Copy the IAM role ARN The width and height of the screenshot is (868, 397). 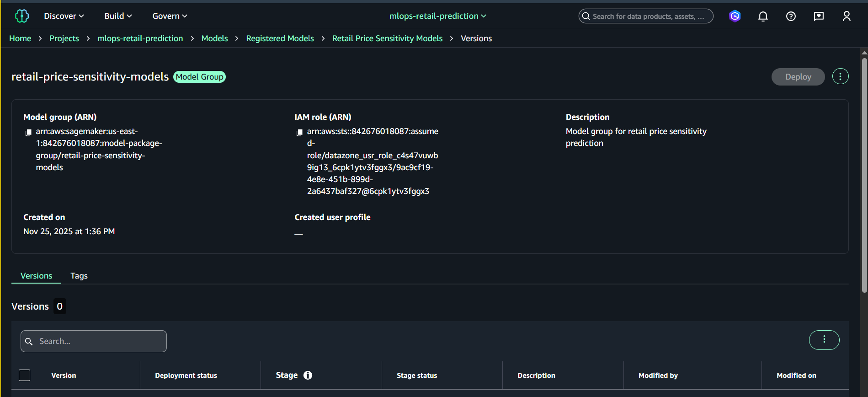tap(299, 132)
